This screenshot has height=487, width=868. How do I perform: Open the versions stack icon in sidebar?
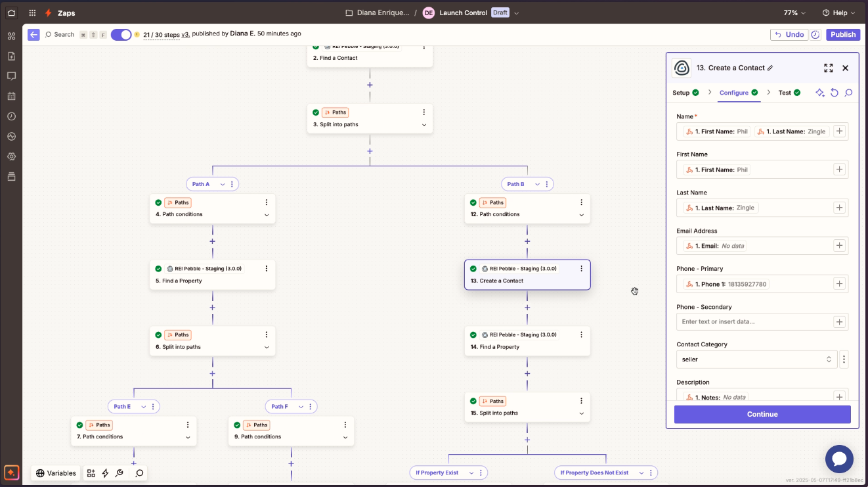(11, 176)
